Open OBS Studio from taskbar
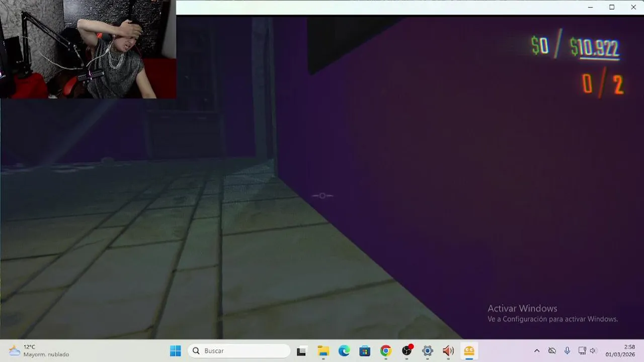This screenshot has height=362, width=644. 407,351
